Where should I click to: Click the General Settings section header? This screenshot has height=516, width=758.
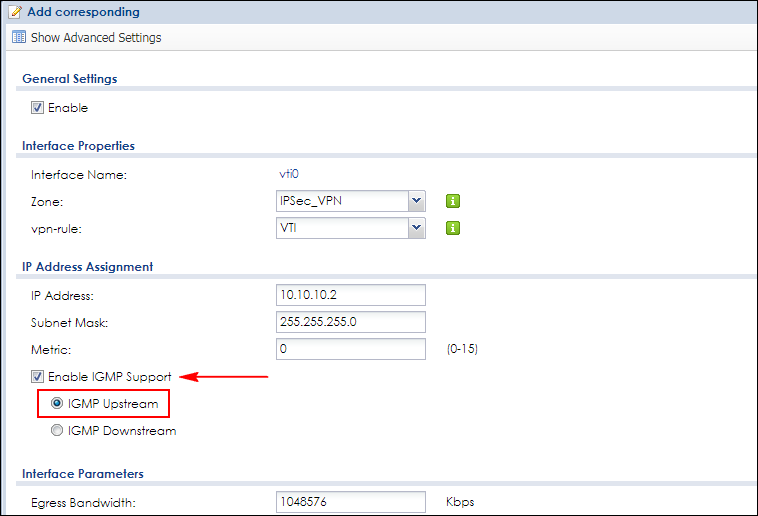[69, 79]
